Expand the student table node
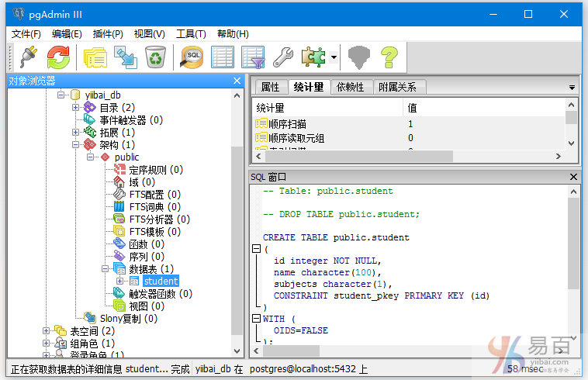Image resolution: width=588 pixels, height=380 pixels. coord(119,281)
